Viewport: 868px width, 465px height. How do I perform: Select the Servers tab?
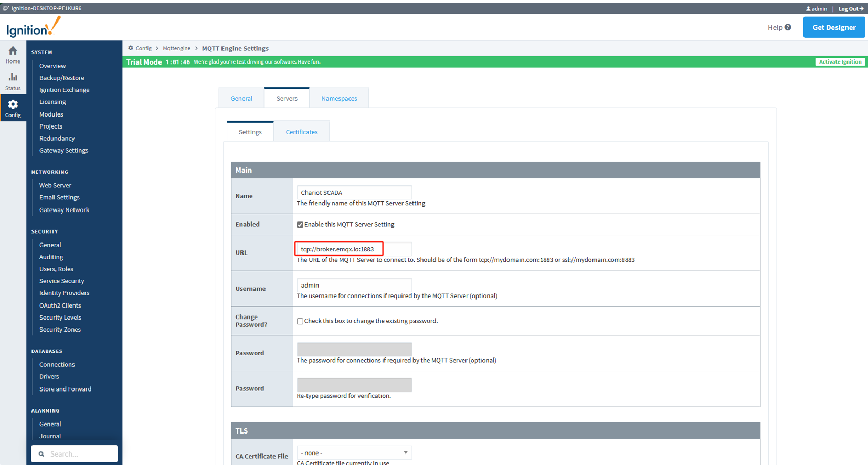(287, 98)
